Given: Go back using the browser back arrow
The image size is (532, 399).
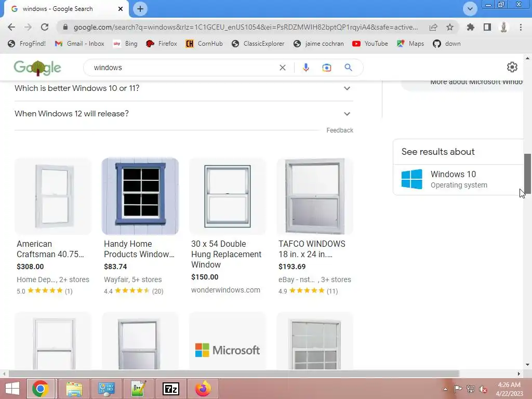Looking at the screenshot, I should (x=11, y=27).
